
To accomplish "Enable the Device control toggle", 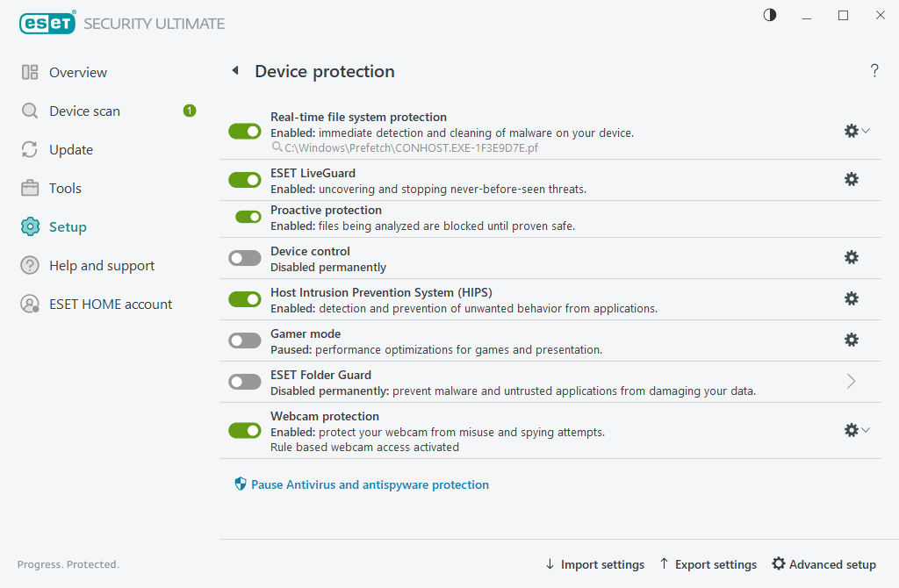I will tap(245, 258).
